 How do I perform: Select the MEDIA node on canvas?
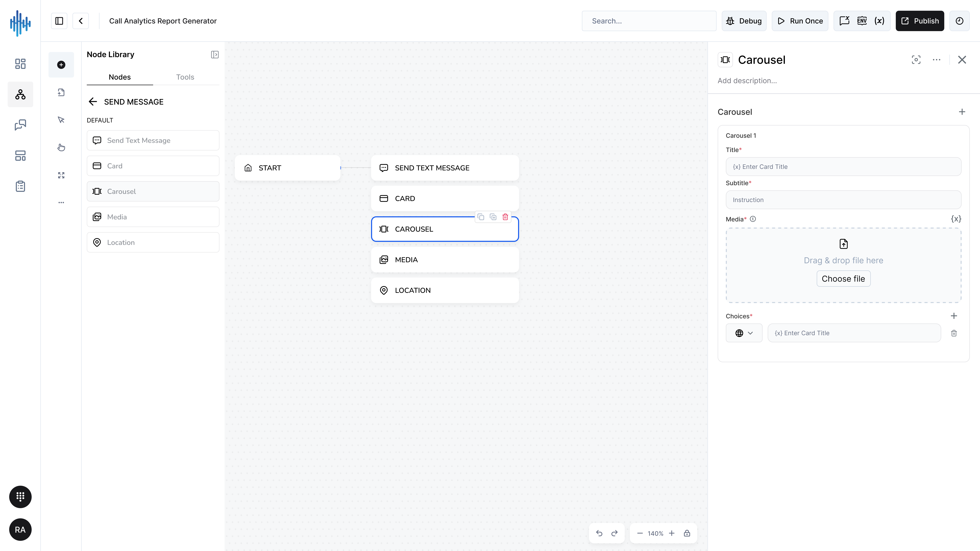tap(445, 260)
